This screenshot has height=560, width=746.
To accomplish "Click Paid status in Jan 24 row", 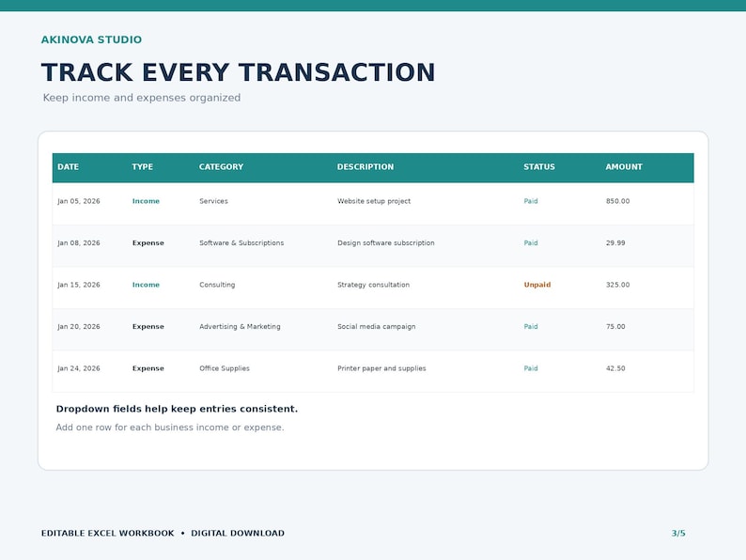I will pyautogui.click(x=531, y=368).
